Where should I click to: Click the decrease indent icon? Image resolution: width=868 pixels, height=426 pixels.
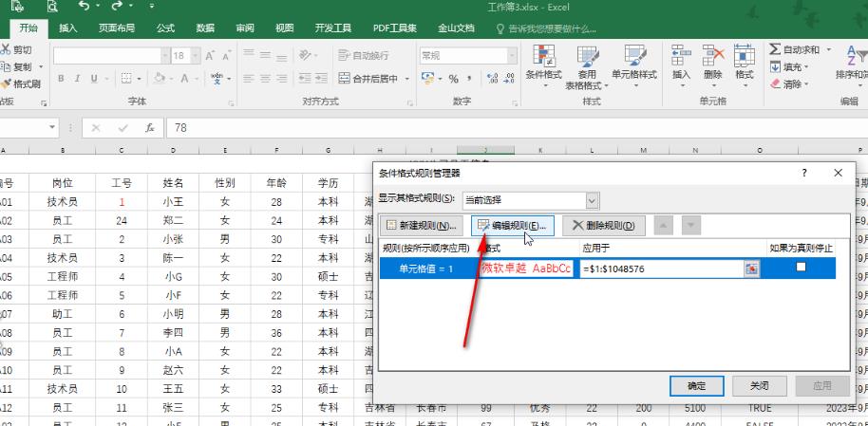click(305, 79)
